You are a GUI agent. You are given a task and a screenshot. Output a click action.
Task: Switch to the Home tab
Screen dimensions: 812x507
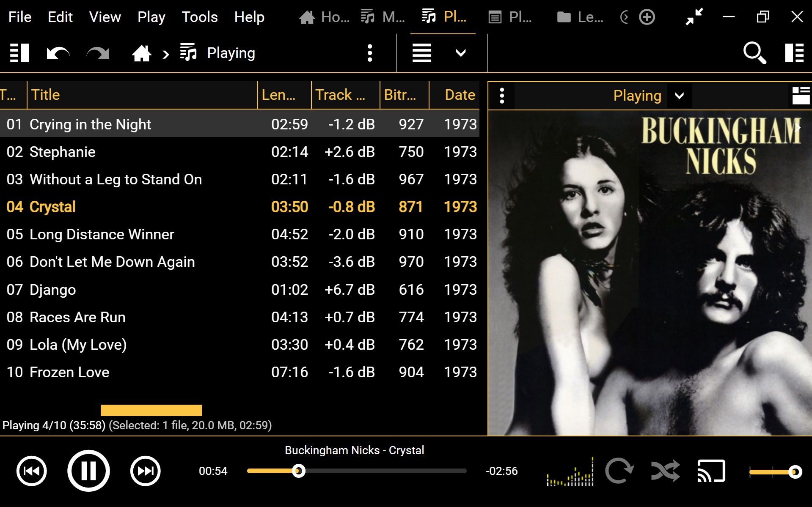pyautogui.click(x=325, y=17)
